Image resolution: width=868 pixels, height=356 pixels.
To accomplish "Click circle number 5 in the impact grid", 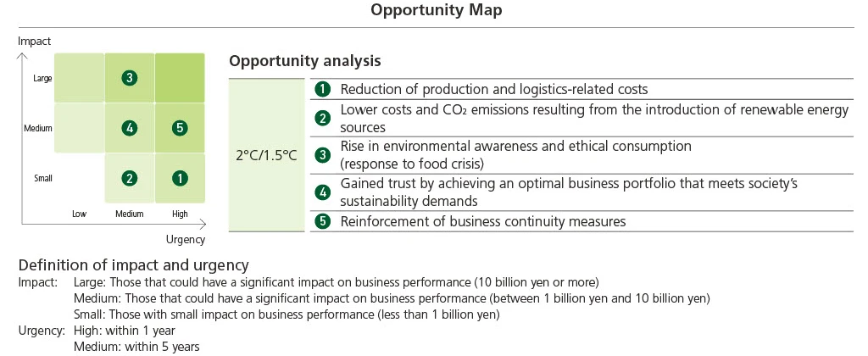I will click(x=179, y=128).
